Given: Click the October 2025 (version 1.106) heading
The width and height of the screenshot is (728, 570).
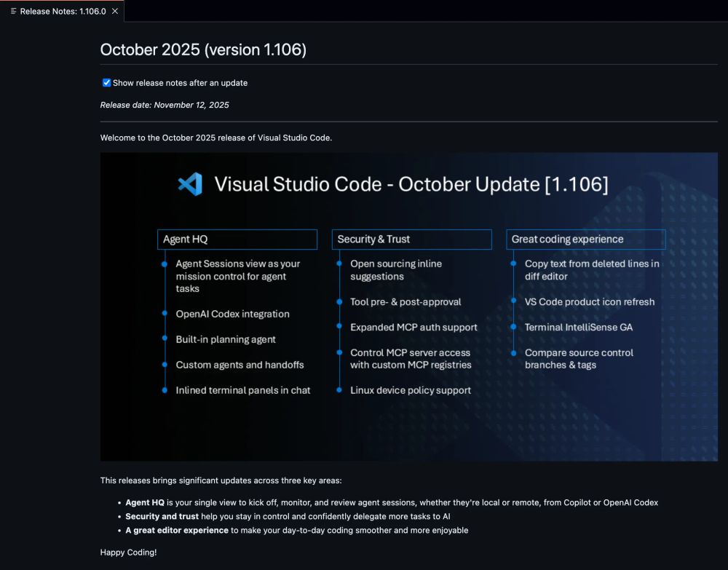Looking at the screenshot, I should [203, 50].
